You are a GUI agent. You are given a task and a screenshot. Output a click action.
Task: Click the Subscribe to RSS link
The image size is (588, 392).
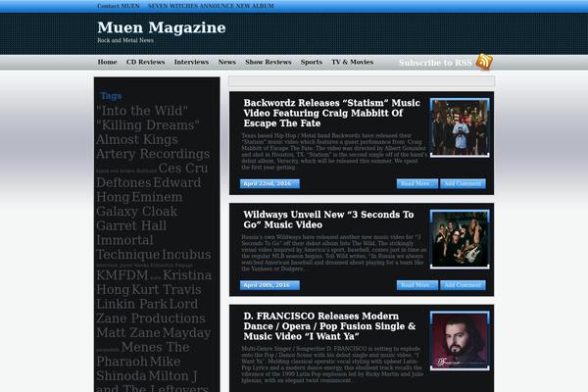click(x=435, y=63)
